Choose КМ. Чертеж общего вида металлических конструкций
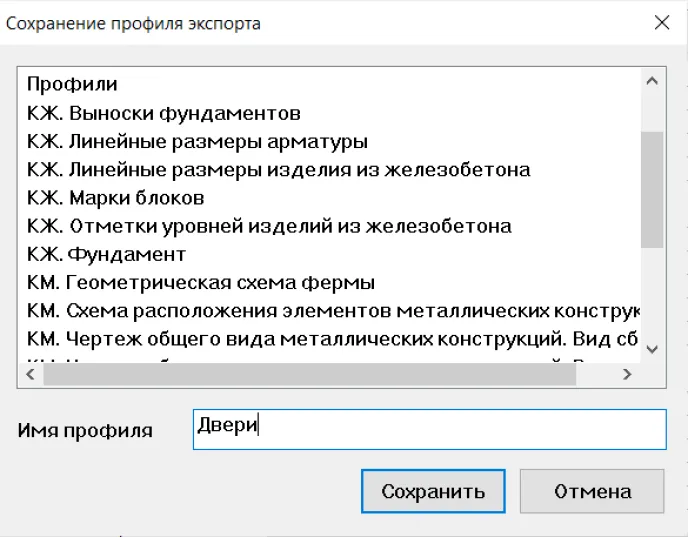Viewport: 688px width, 537px height. 332,338
